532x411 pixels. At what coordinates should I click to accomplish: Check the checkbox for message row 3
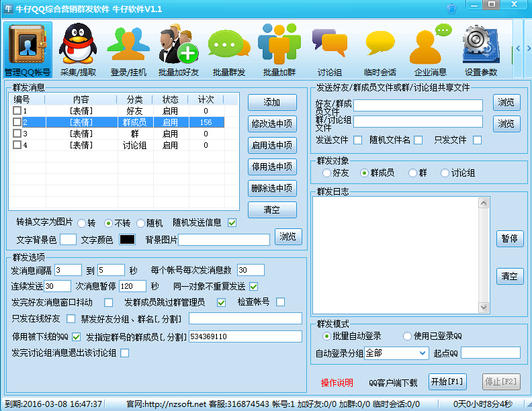point(17,134)
